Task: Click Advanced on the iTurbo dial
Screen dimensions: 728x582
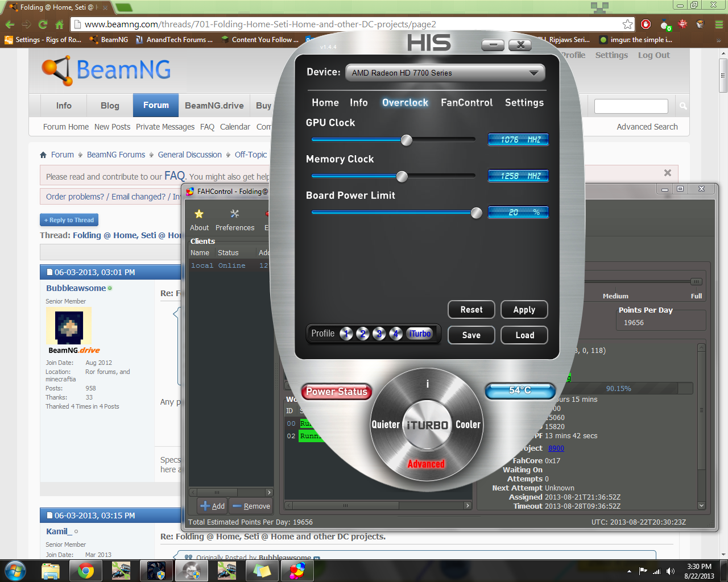Action: pos(426,464)
